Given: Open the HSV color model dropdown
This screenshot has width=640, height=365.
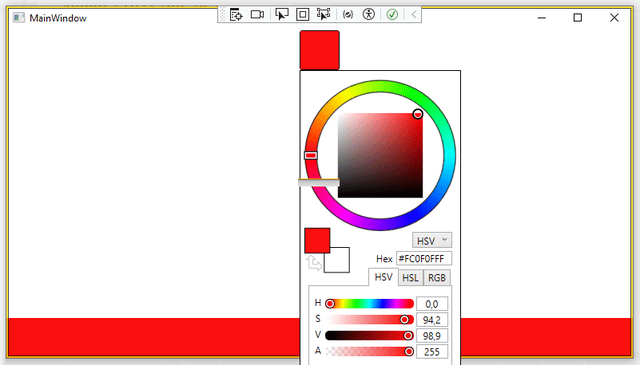Looking at the screenshot, I should point(432,240).
